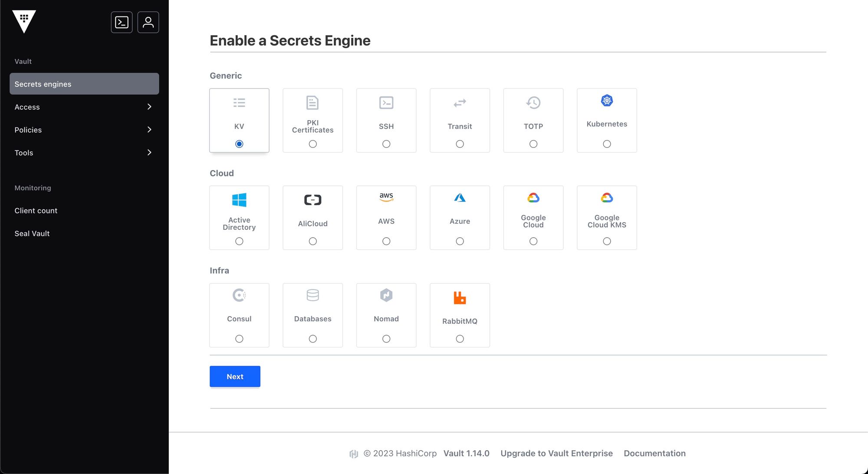This screenshot has height=474, width=868.
Task: Select the RabbitMQ secrets engine icon
Action: 460,297
